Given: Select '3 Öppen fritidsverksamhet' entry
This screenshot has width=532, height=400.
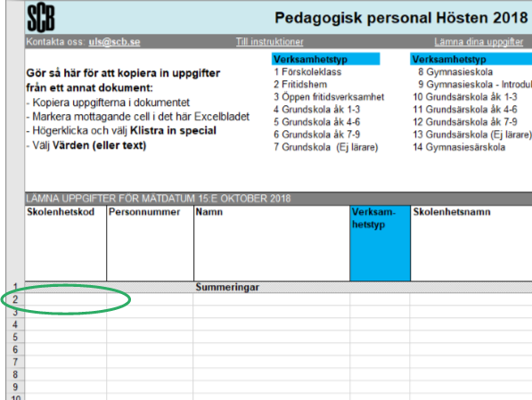Looking at the screenshot, I should pos(329,97).
